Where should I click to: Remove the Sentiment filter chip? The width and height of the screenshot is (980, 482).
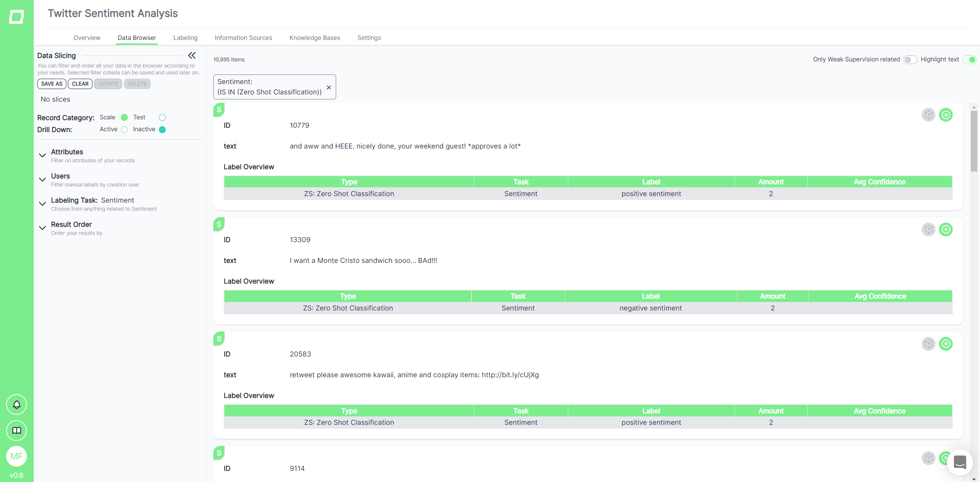click(x=329, y=87)
